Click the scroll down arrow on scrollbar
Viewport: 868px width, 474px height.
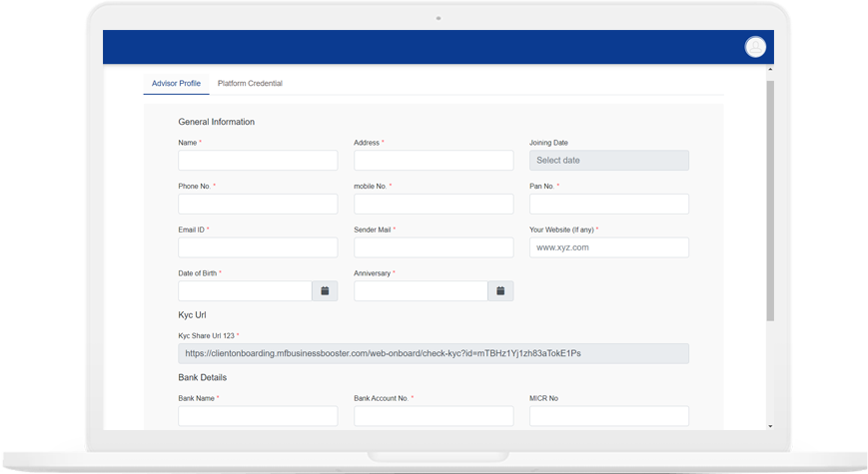769,426
